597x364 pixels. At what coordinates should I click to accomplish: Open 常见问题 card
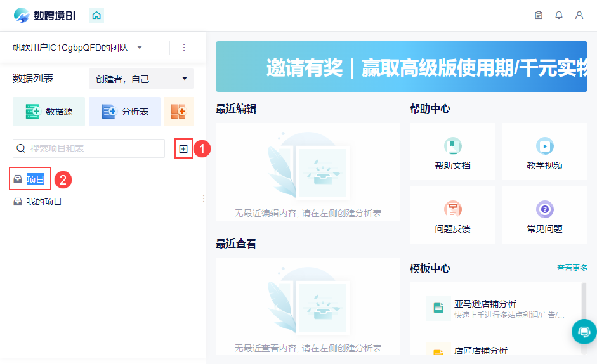coord(544,215)
